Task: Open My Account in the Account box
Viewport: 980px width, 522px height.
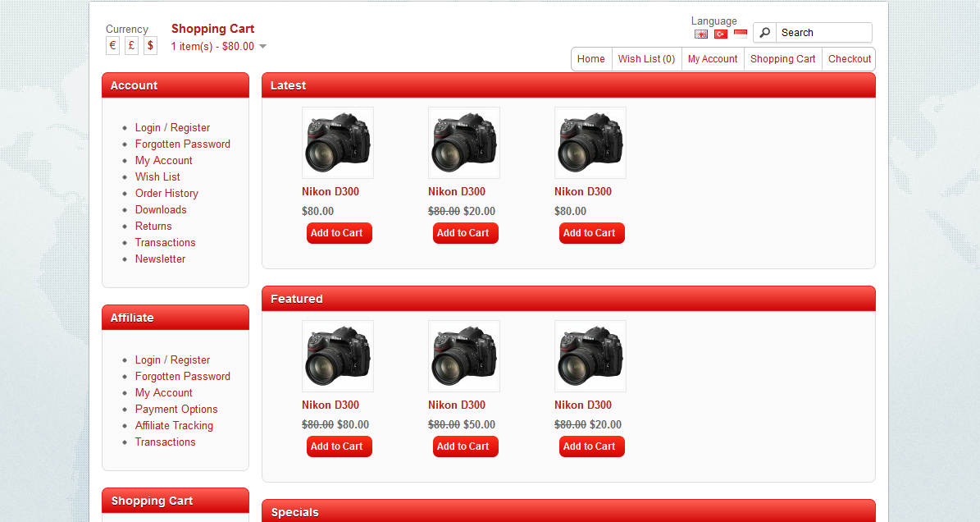Action: tap(164, 161)
